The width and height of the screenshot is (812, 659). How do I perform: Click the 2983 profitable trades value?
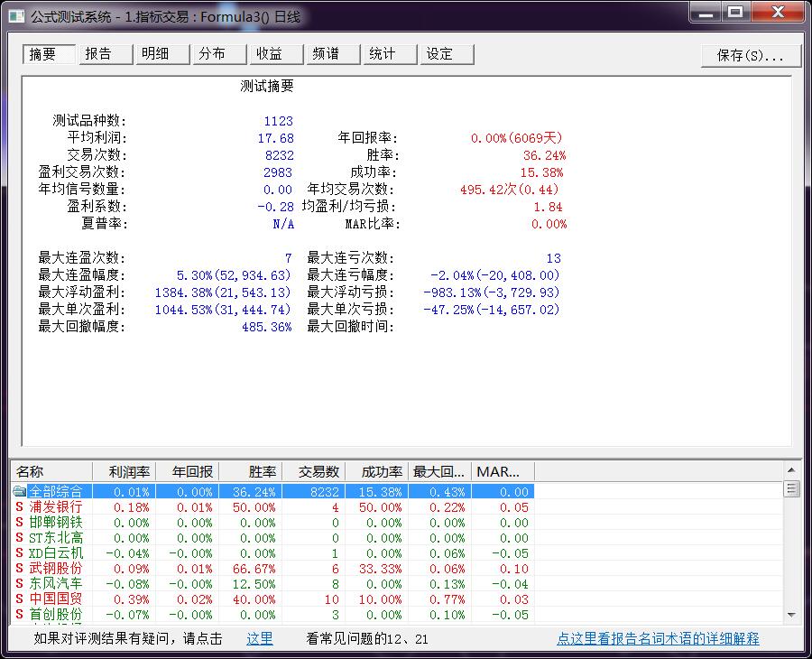(x=278, y=172)
